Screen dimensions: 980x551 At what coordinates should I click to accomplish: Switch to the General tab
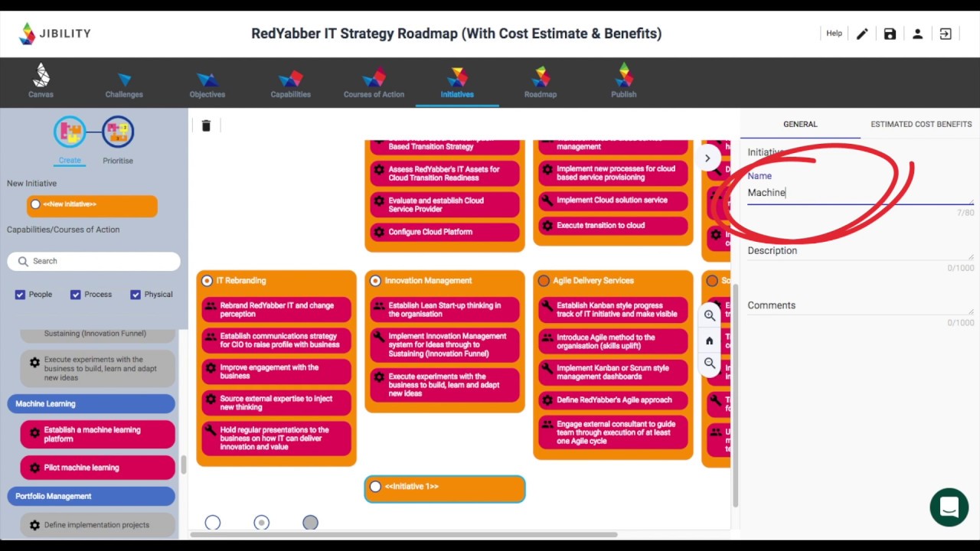[x=800, y=124]
